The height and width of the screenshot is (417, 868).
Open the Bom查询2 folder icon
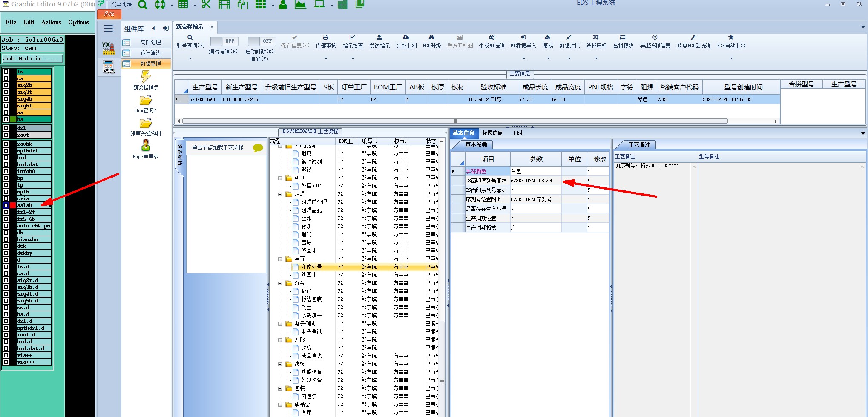coord(146,101)
